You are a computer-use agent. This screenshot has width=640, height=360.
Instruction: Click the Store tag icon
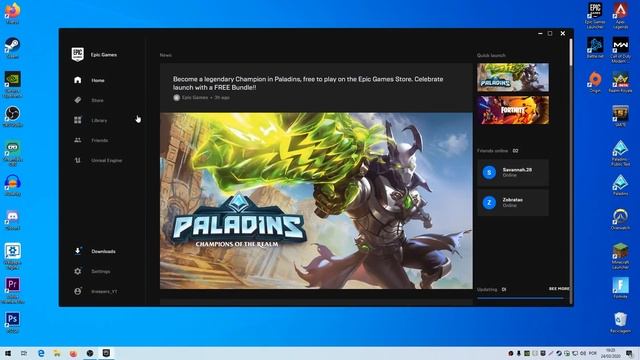tap(78, 100)
